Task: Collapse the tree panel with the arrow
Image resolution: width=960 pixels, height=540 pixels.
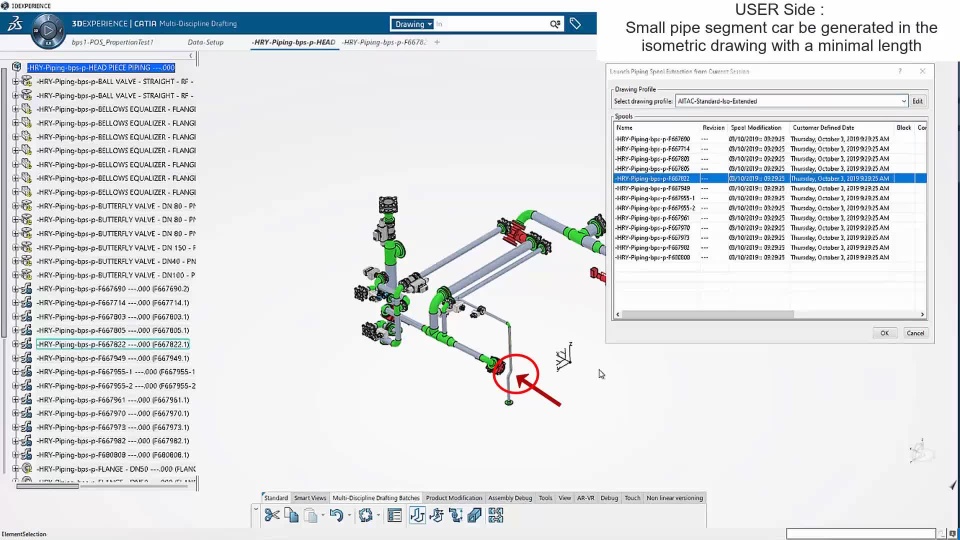Action: 190,56
